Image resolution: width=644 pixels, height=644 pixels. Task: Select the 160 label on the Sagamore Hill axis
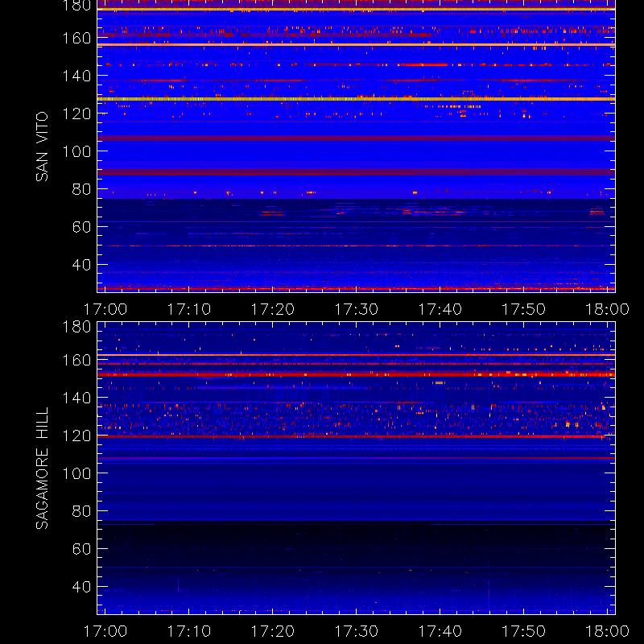coord(76,360)
